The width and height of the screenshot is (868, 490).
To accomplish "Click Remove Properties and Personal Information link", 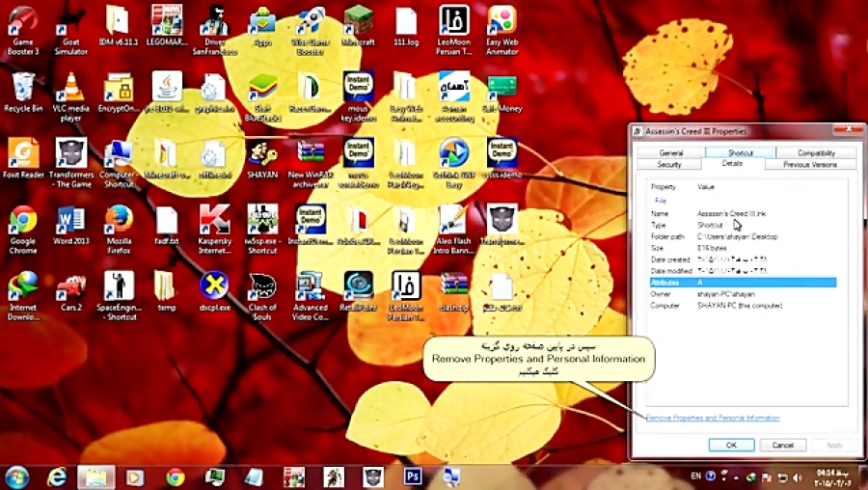I will [713, 418].
